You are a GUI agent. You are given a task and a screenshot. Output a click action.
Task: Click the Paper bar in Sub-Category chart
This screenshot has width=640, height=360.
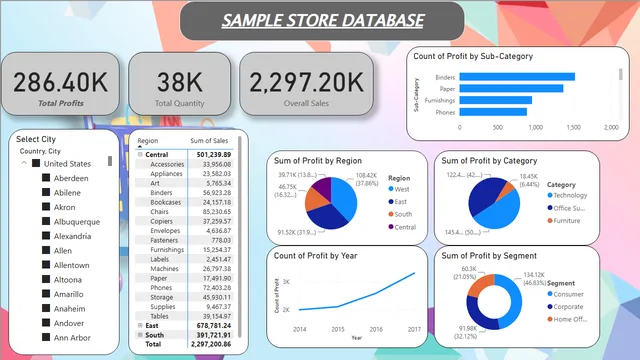511,89
